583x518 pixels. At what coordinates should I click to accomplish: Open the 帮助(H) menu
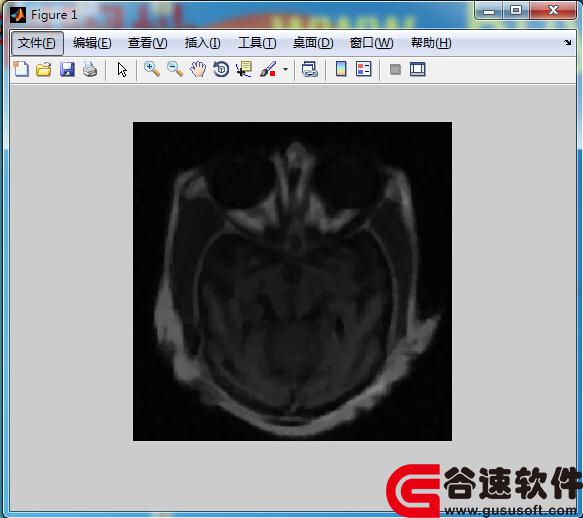(x=431, y=43)
